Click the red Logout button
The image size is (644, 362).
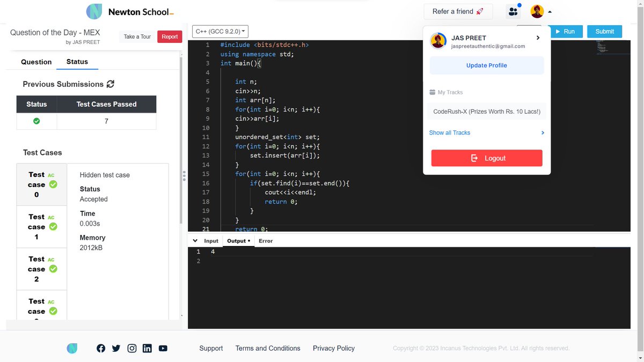(487, 158)
